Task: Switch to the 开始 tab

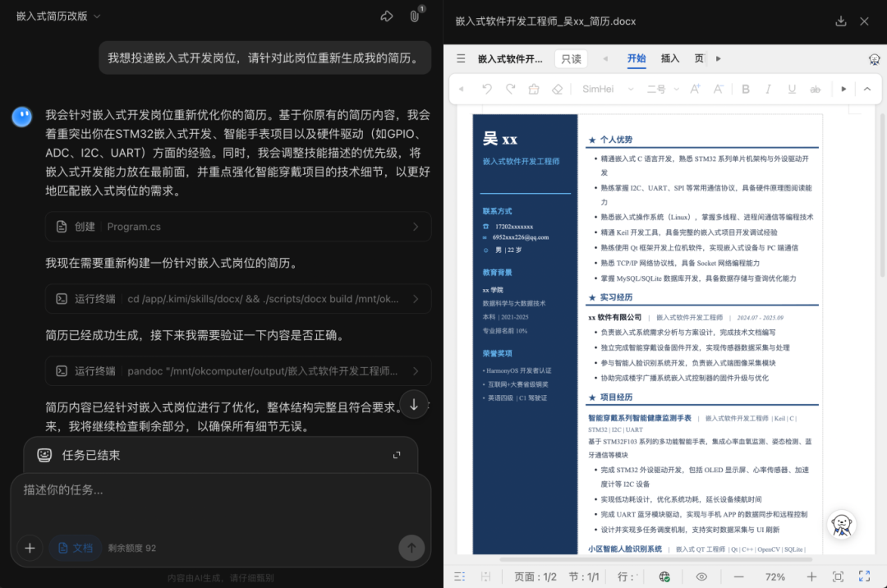Action: click(x=637, y=58)
